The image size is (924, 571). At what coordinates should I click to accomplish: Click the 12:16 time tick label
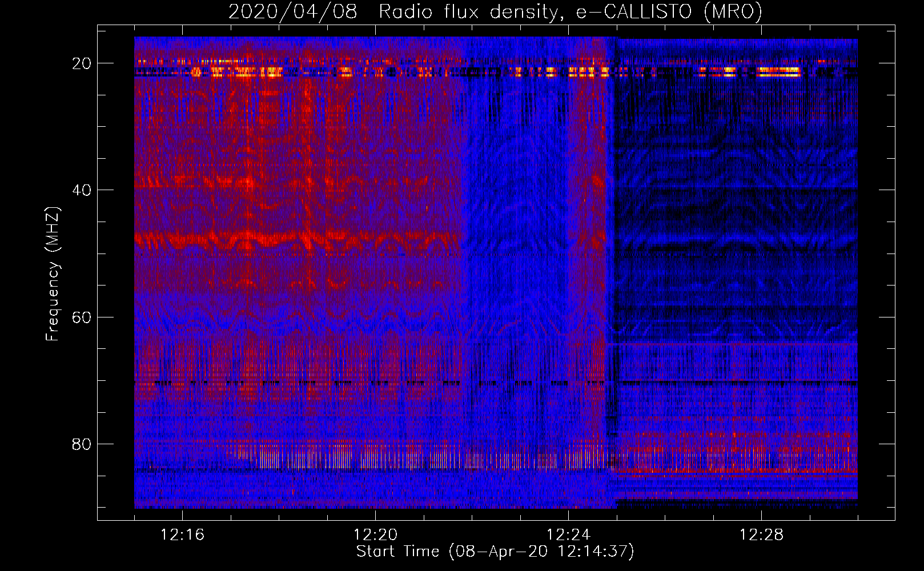point(182,535)
